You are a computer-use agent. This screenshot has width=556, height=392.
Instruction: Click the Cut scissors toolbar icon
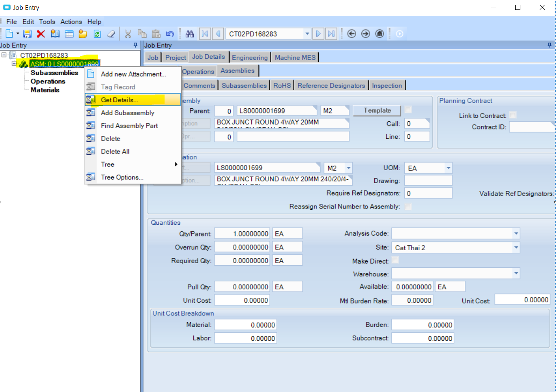128,34
